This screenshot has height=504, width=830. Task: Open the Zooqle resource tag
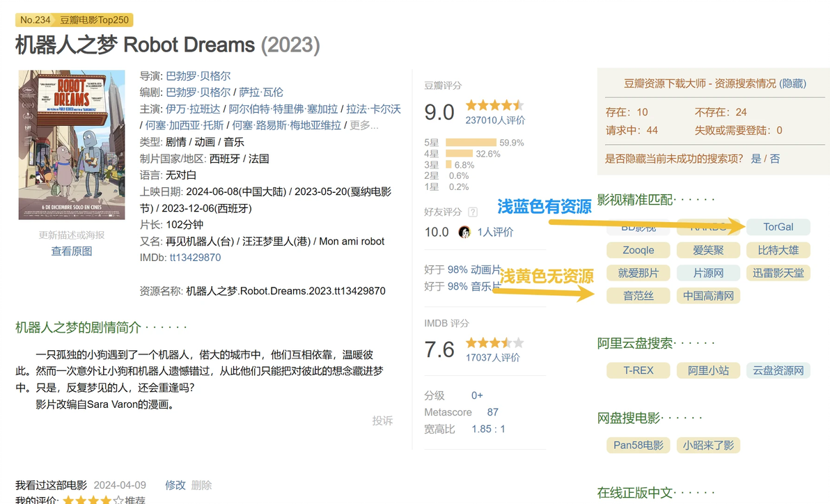coord(638,250)
